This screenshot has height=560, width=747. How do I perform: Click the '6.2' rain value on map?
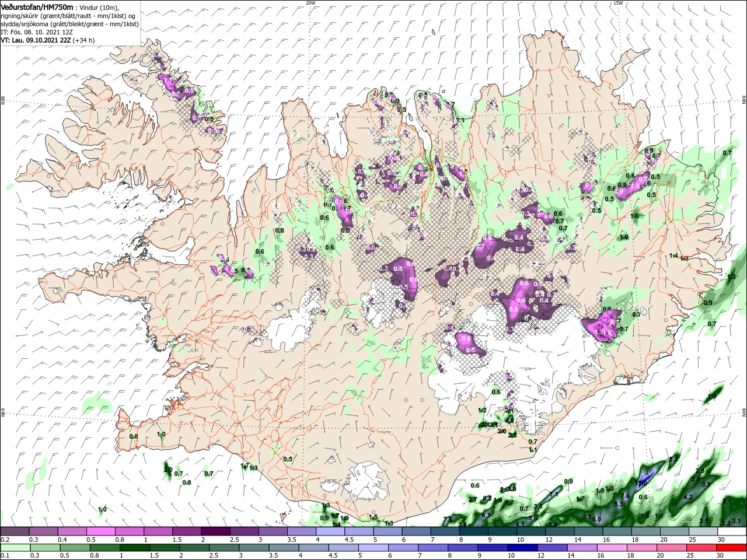487,499
